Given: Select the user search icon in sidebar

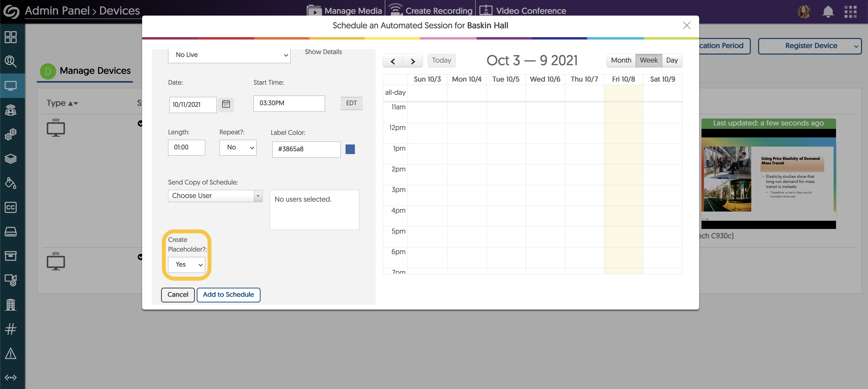Looking at the screenshot, I should (10, 61).
